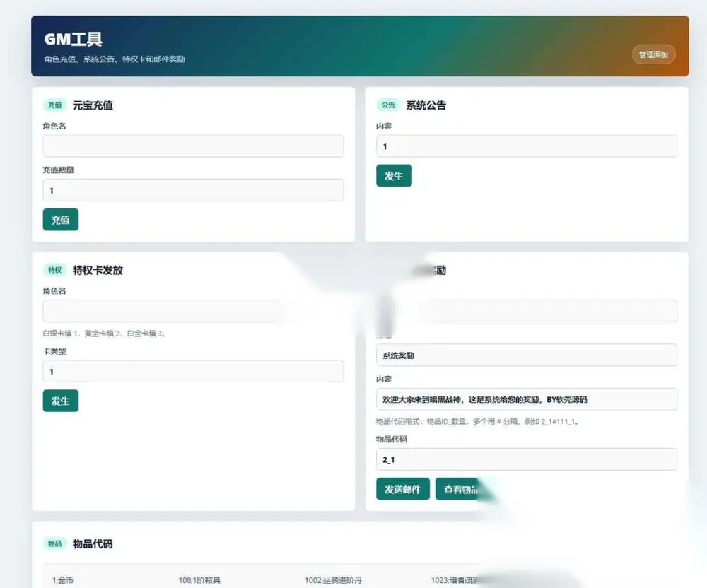Image resolution: width=707 pixels, height=588 pixels.
Task: Focus the 卡类型 input field
Action: click(x=194, y=371)
